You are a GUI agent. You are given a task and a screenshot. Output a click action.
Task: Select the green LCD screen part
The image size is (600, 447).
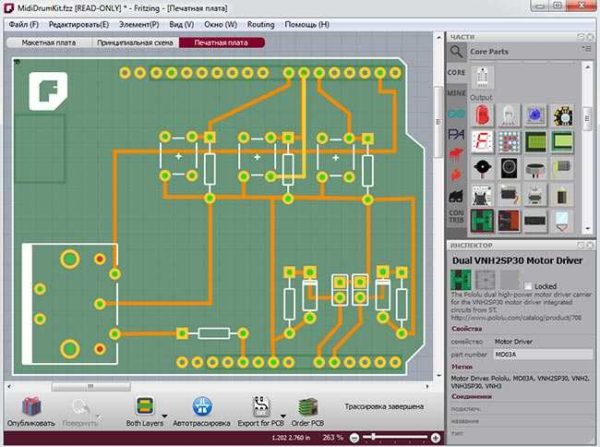point(535,140)
